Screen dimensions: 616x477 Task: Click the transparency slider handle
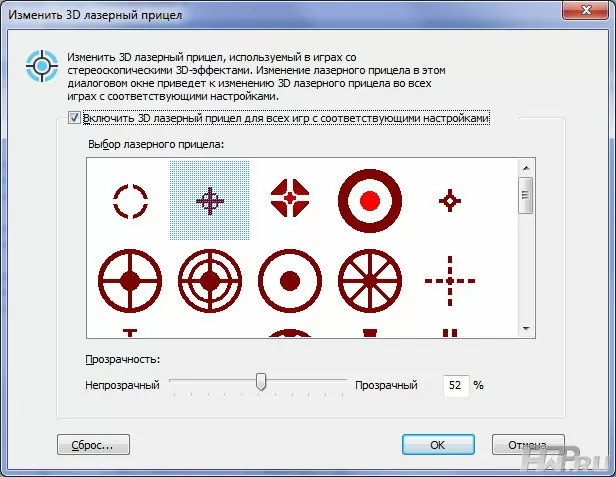tap(261, 382)
